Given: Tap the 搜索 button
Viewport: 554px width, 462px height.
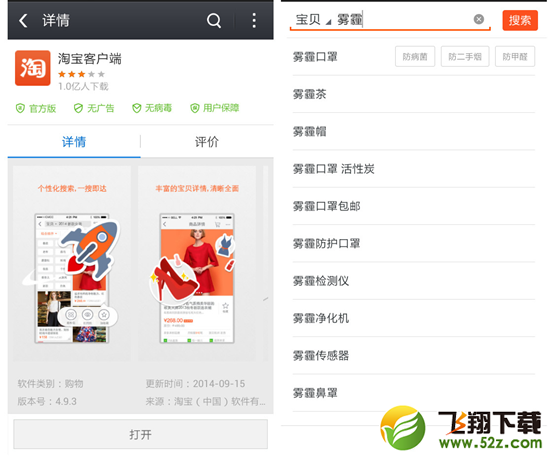Looking at the screenshot, I should click(x=520, y=20).
